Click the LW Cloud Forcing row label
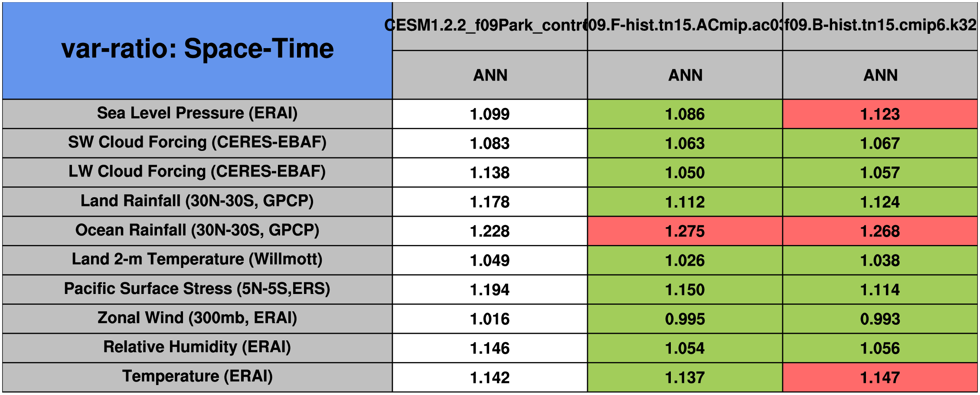This screenshot has width=980, height=395. 197,172
